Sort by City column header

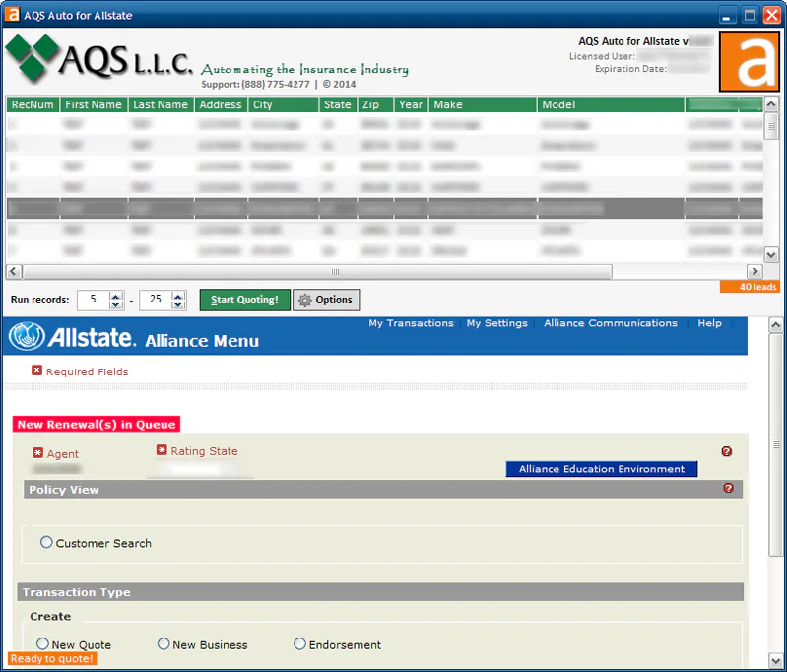(x=284, y=104)
